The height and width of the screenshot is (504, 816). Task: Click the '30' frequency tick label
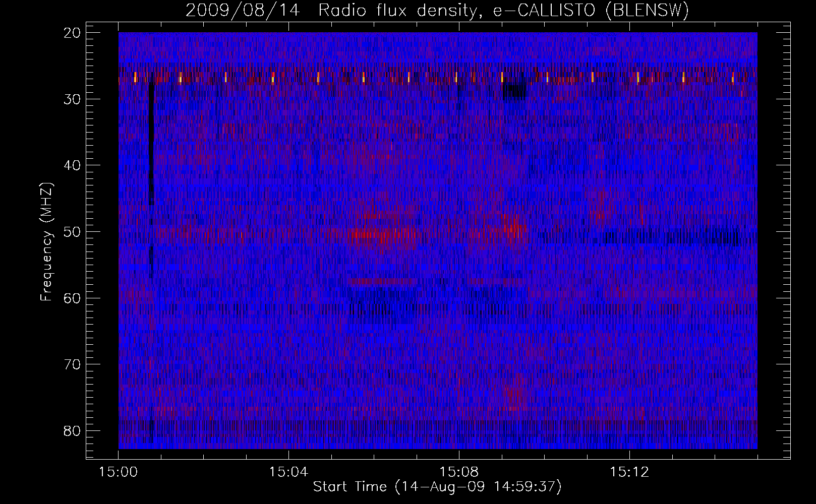73,99
